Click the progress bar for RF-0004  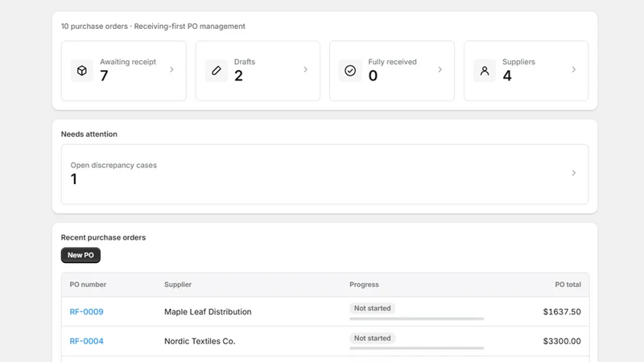pyautogui.click(x=416, y=348)
